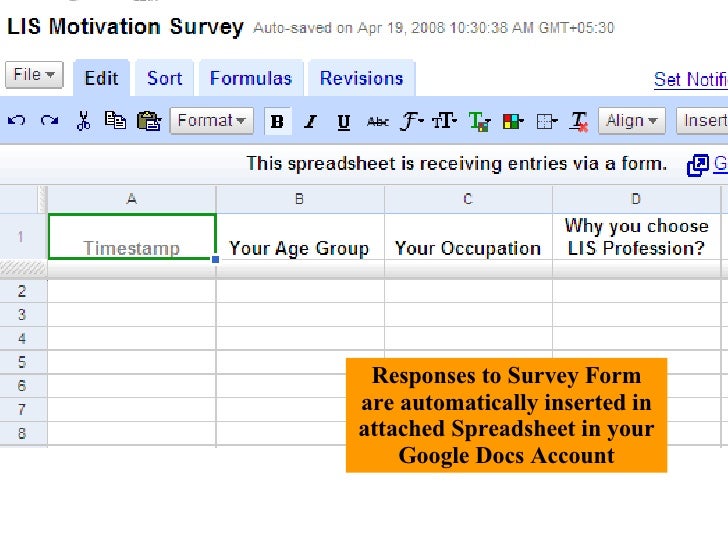Select row 2 header
728x546 pixels.
coord(22,292)
